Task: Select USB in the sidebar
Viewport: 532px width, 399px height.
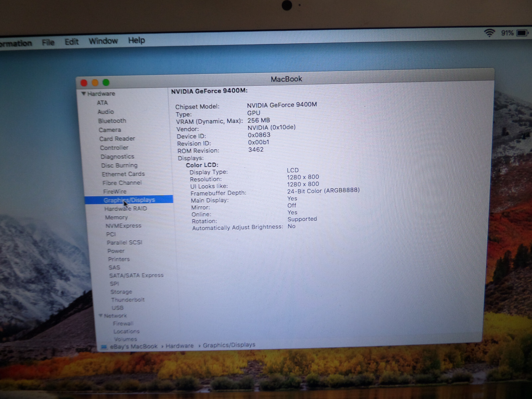Action: (118, 308)
